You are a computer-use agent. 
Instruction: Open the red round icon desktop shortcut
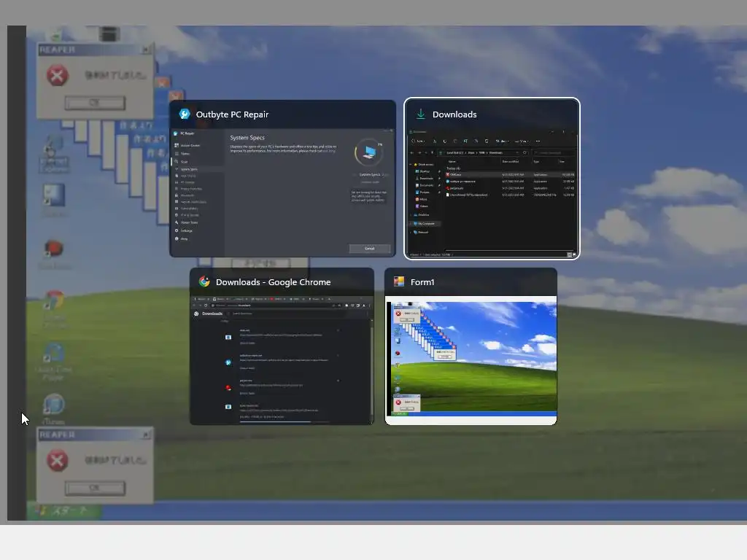[54, 254]
